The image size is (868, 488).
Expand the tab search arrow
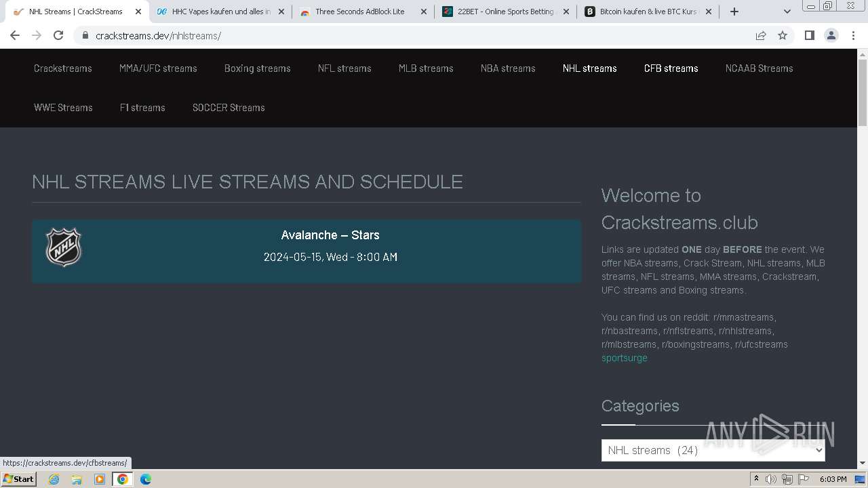click(787, 12)
